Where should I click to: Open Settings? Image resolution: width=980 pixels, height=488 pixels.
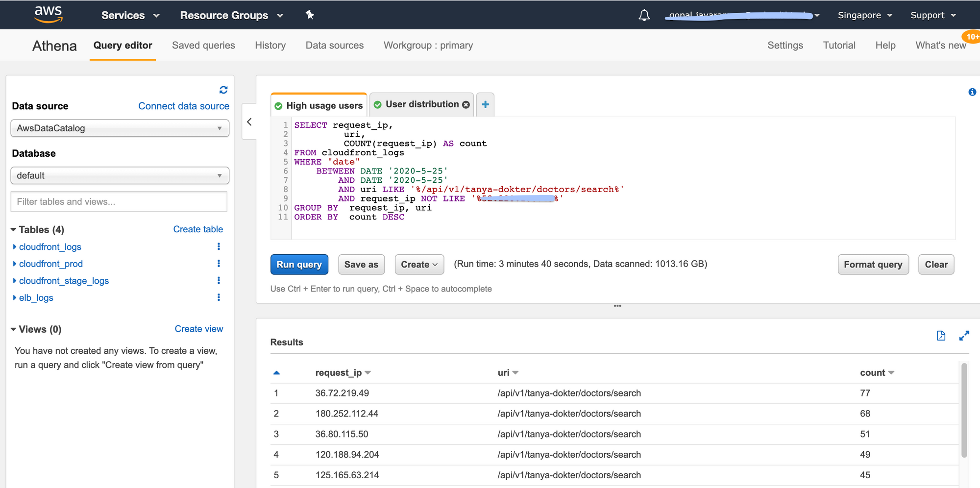785,46
